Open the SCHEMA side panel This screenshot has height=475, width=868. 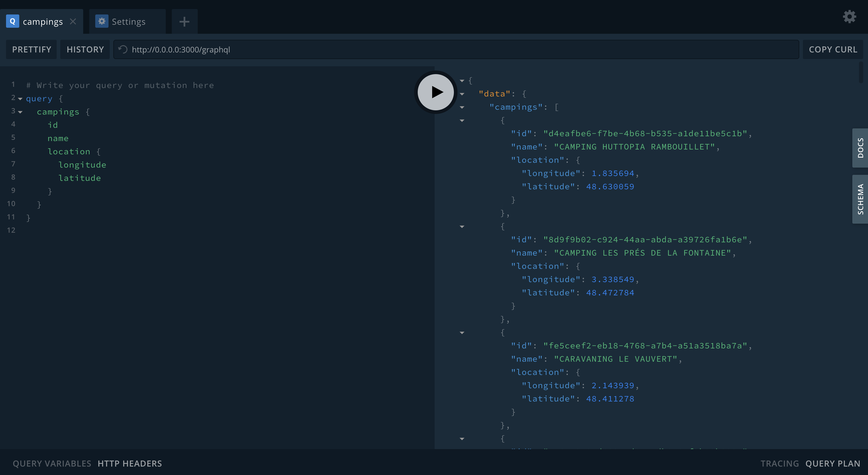click(x=860, y=199)
